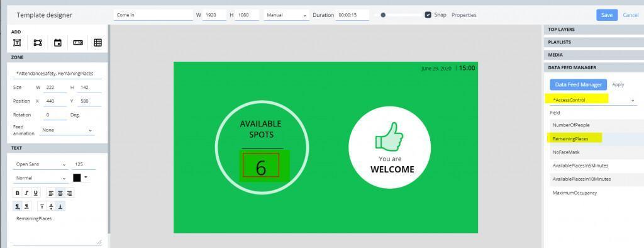Viewport: 644px width, 248px height.
Task: Expand the Media section
Action: point(594,55)
